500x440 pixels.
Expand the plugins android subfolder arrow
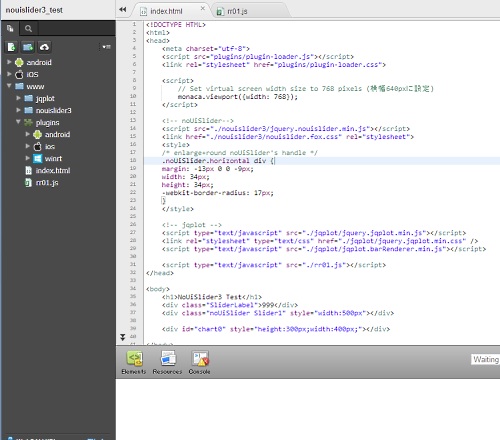click(x=28, y=134)
